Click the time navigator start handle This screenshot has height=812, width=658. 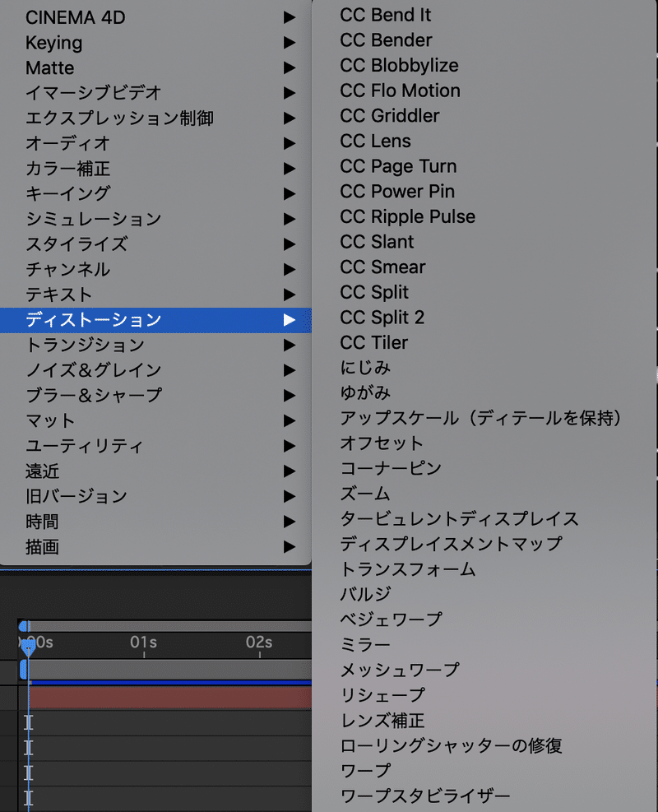coord(23,627)
